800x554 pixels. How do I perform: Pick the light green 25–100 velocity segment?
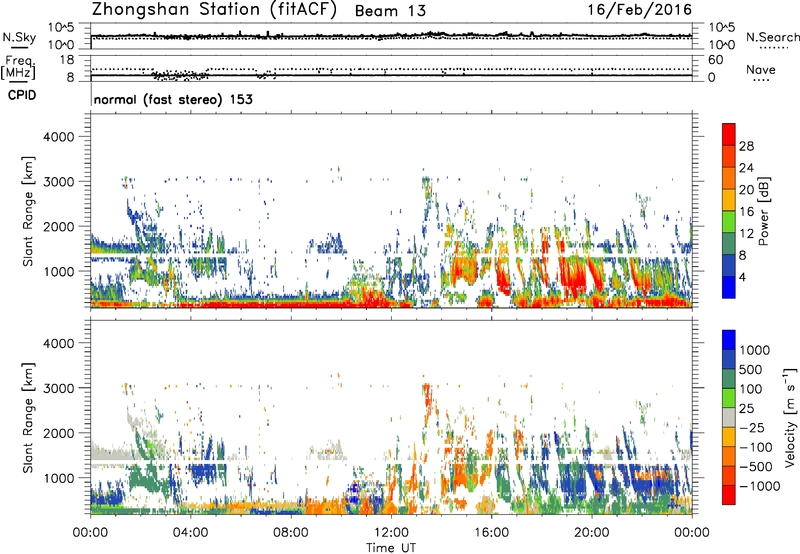(729, 398)
